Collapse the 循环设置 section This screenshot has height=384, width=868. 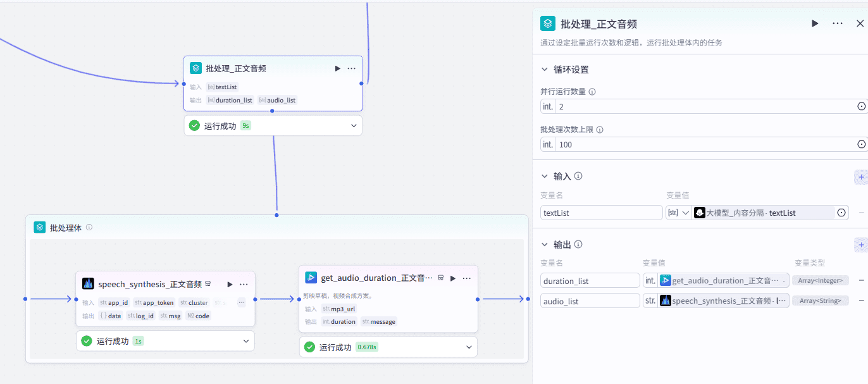point(545,70)
